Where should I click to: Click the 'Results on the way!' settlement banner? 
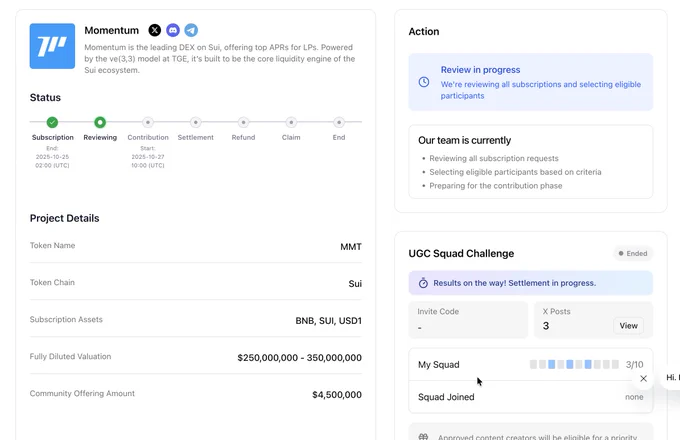click(531, 283)
